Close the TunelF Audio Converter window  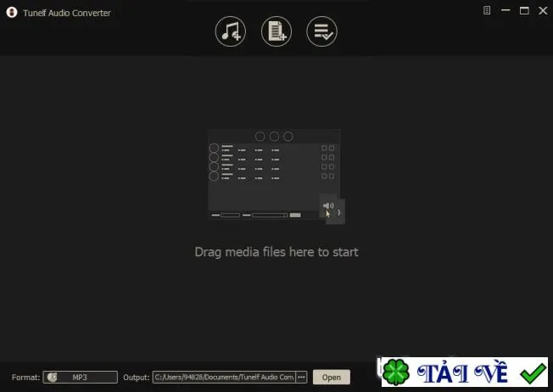[543, 10]
